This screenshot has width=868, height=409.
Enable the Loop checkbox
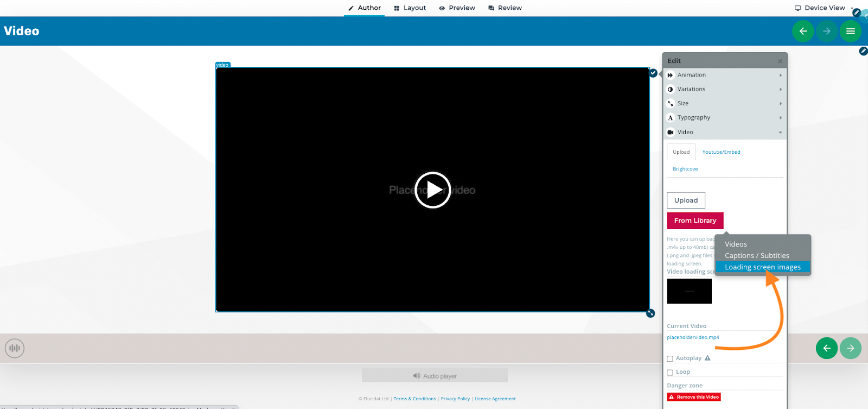(x=670, y=373)
